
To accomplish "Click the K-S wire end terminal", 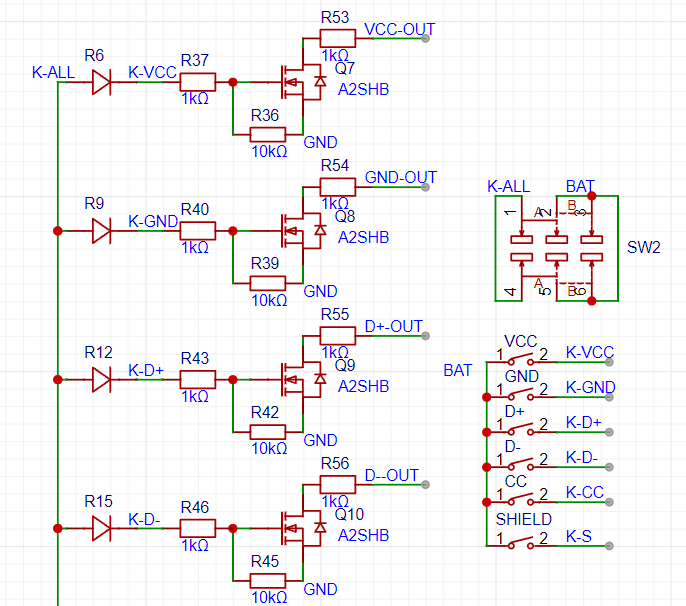I will coord(609,546).
